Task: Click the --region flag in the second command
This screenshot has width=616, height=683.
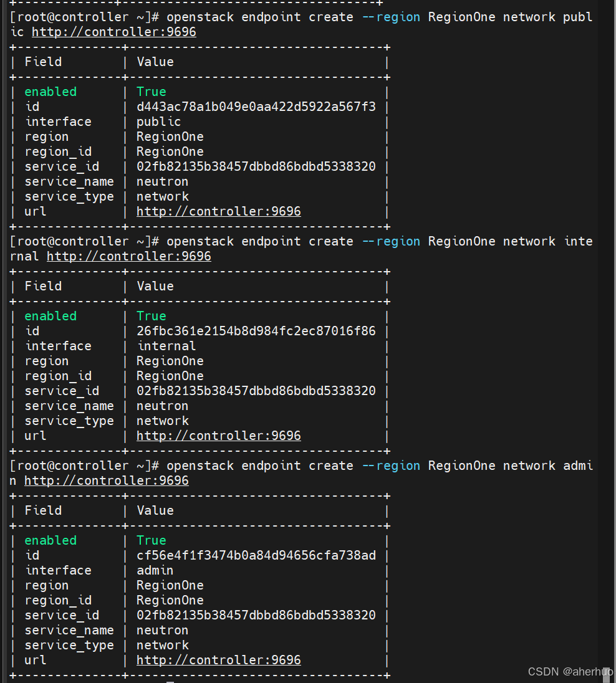Action: click(391, 242)
